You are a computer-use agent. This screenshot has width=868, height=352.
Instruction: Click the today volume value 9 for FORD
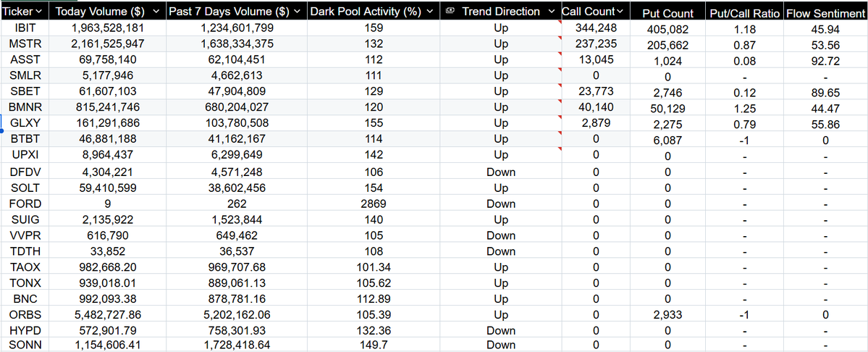click(x=107, y=204)
